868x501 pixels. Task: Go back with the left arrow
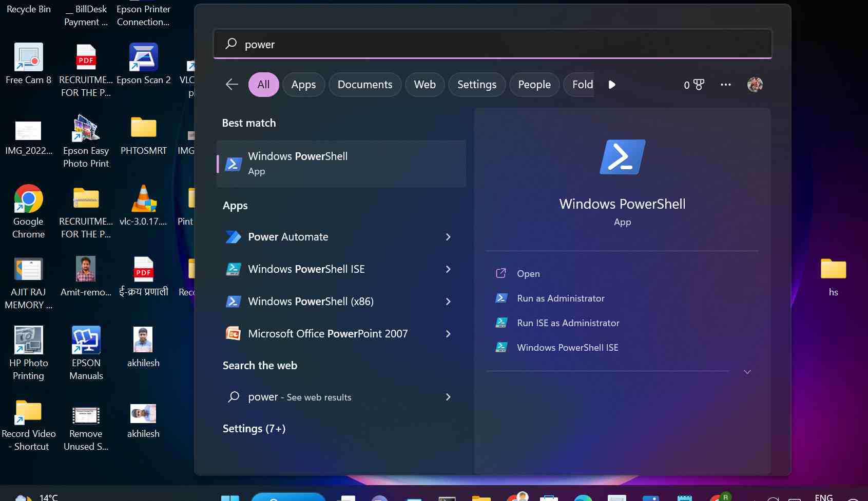[232, 85]
